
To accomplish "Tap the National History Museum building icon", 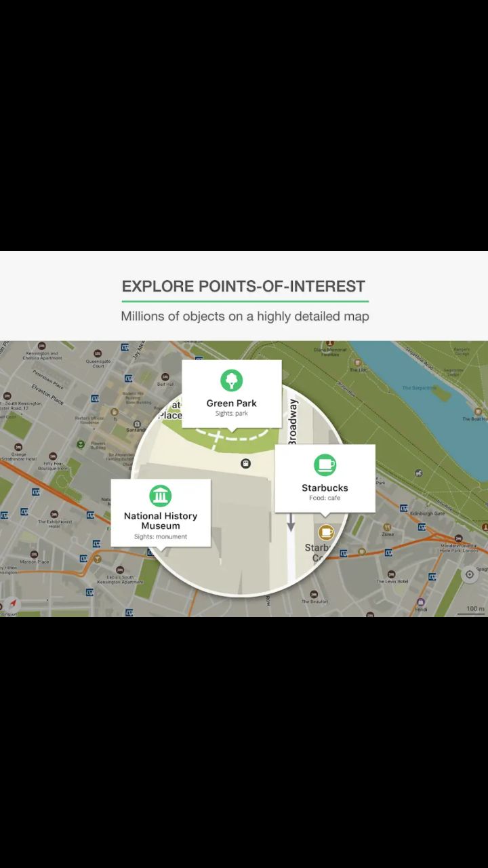I will (x=160, y=496).
